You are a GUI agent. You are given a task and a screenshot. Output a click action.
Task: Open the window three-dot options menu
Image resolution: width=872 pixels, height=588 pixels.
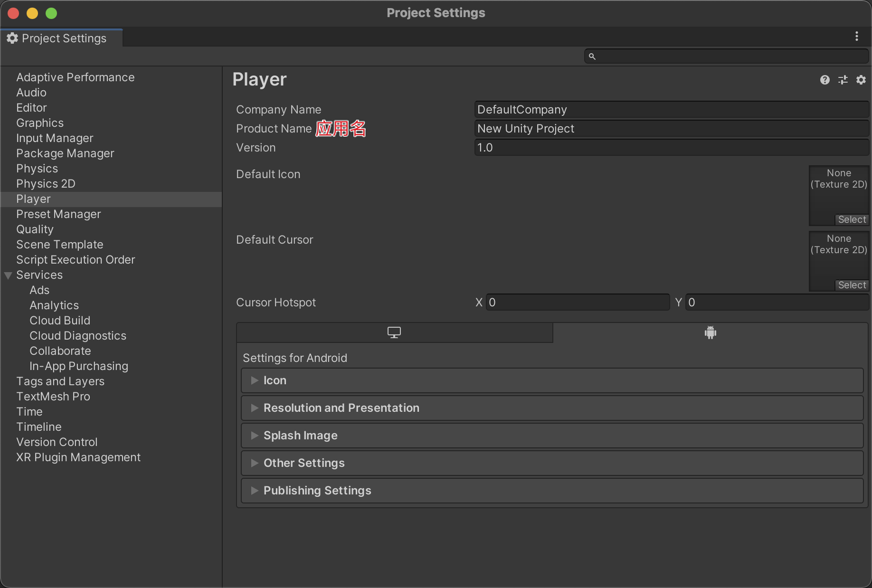click(x=857, y=36)
